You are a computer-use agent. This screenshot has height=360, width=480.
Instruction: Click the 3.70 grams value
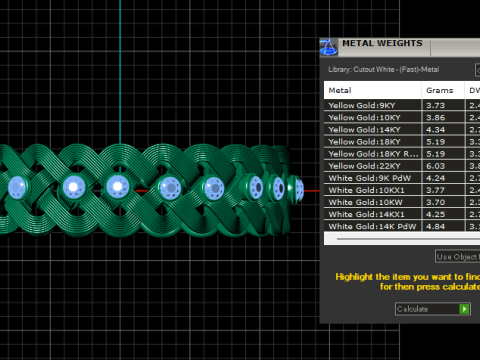tap(435, 202)
